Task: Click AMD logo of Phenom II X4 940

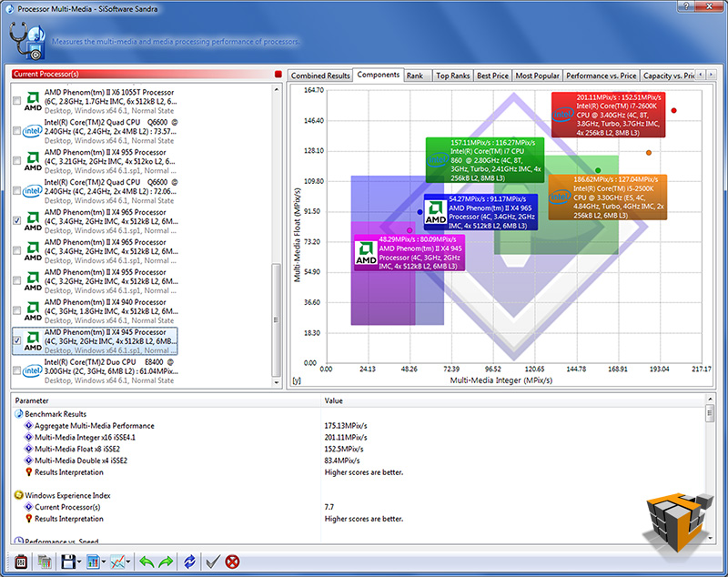Action: point(33,311)
